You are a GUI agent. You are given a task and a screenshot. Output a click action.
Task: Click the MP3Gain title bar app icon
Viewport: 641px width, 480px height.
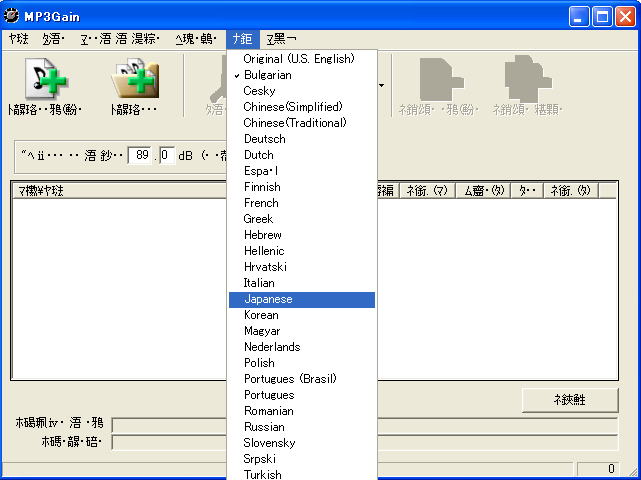(x=11, y=16)
